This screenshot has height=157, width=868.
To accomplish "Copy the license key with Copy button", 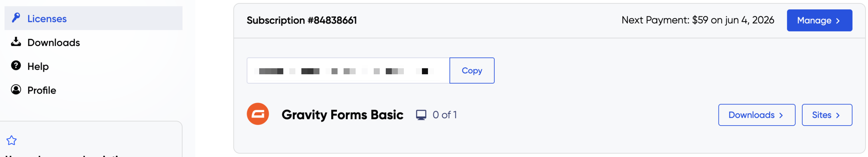I will click(x=472, y=71).
